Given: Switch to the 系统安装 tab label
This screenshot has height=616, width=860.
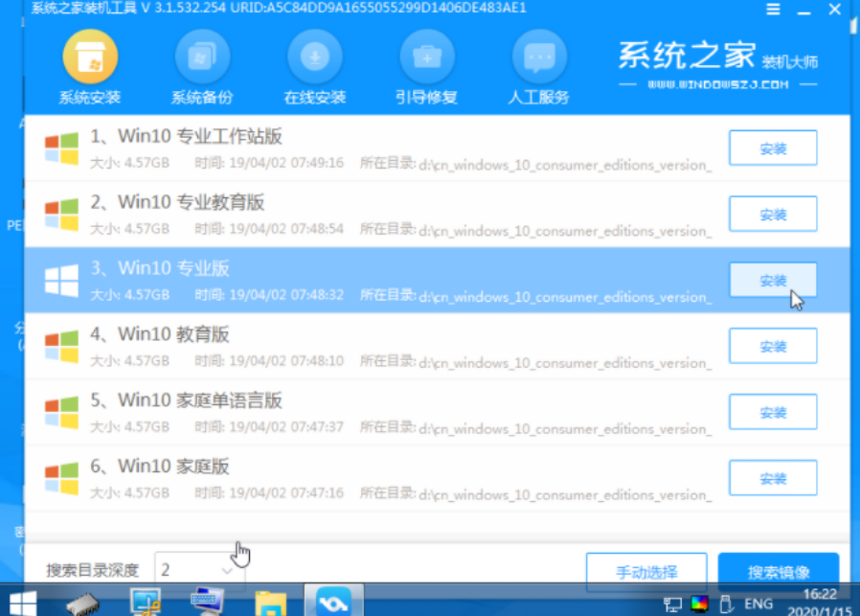Looking at the screenshot, I should [x=90, y=98].
